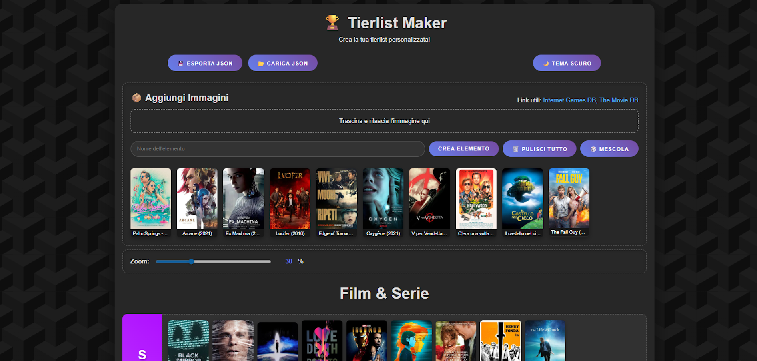Click the Esporta JSON button

205,63
